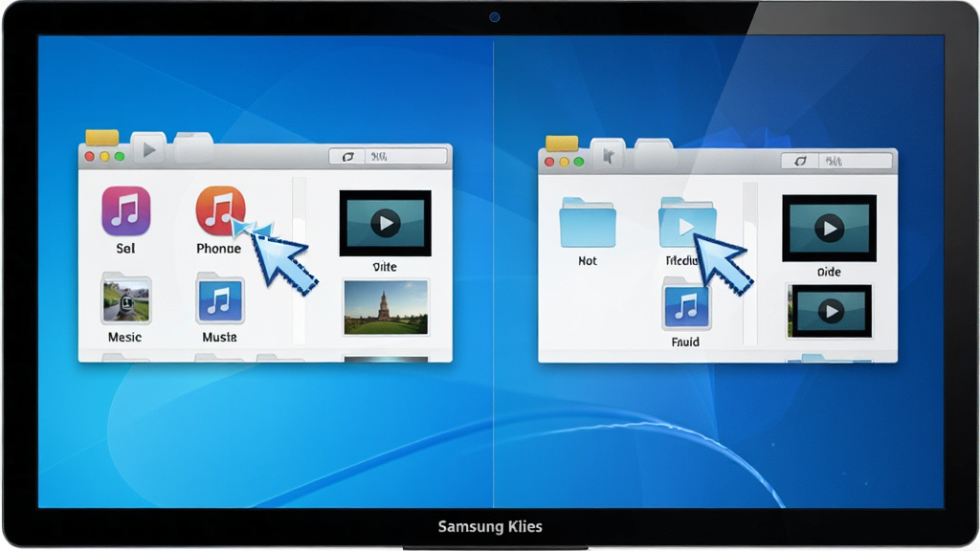Close the left window with red button

click(x=89, y=156)
